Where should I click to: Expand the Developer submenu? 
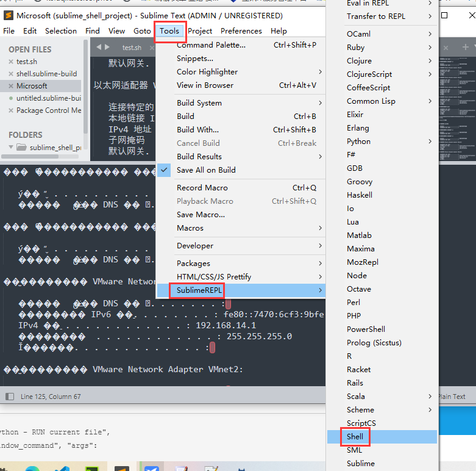click(x=241, y=245)
